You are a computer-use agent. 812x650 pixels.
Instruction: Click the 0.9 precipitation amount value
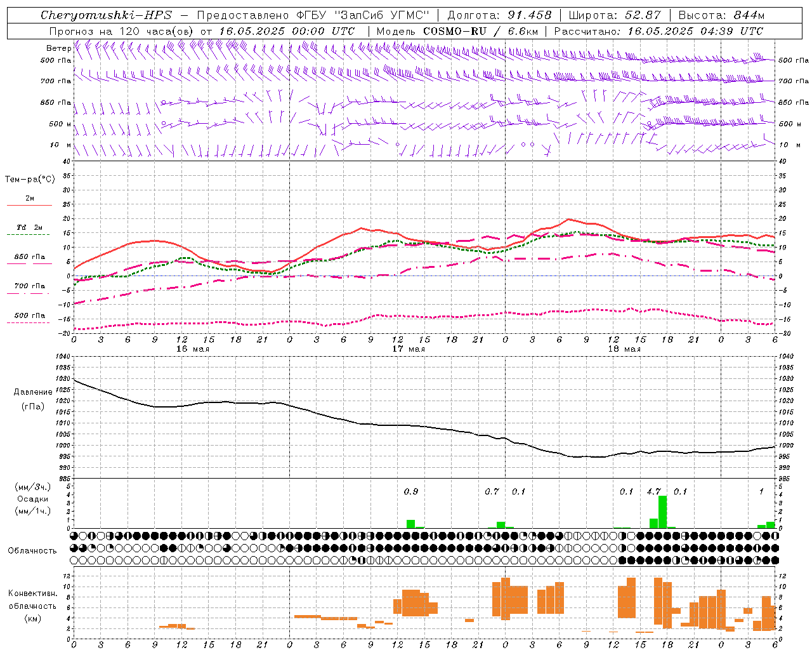click(x=411, y=491)
